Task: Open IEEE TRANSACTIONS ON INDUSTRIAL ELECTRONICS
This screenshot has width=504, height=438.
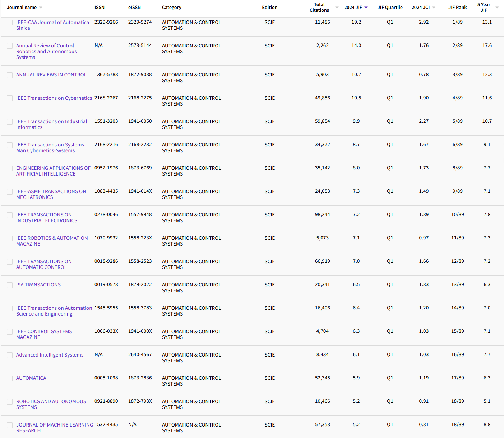Action: [x=47, y=218]
